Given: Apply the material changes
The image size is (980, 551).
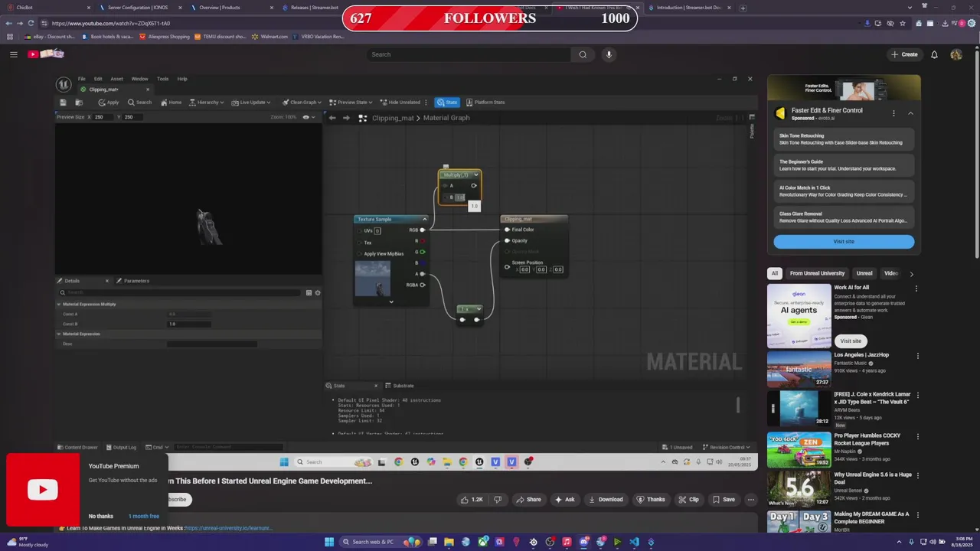Looking at the screenshot, I should [x=109, y=103].
